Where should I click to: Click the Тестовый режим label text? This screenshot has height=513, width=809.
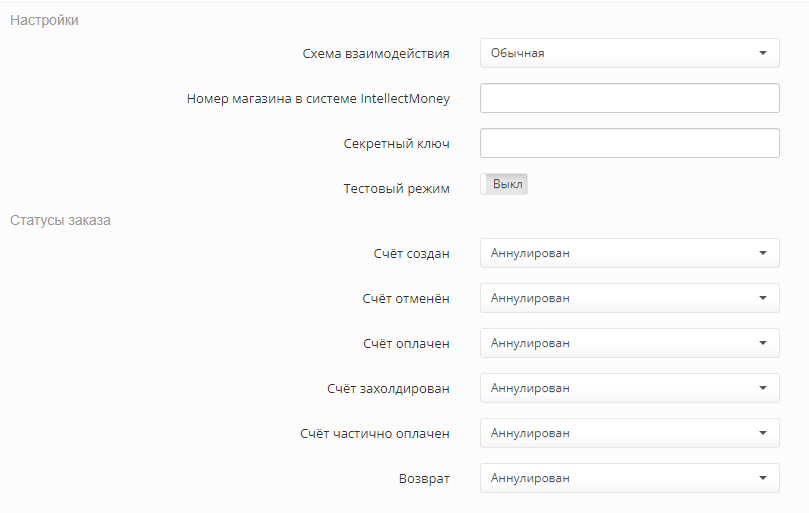396,188
